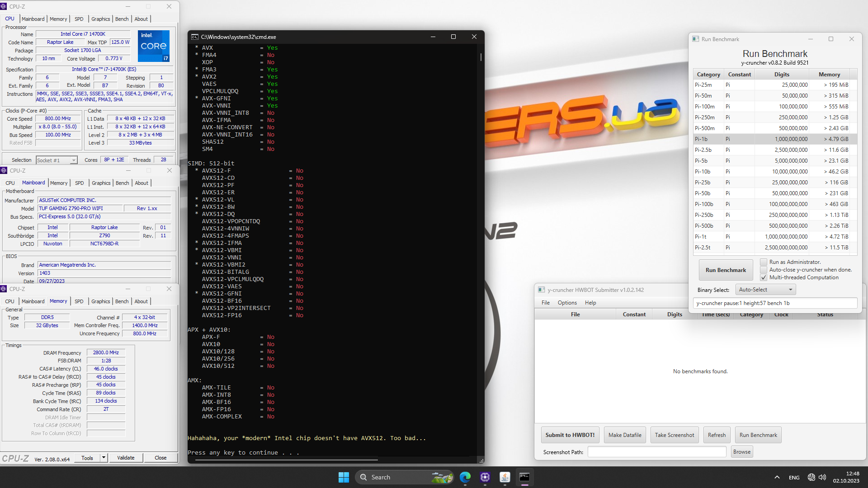The width and height of the screenshot is (868, 488).
Task: Open Options menu in HWBOT Submitter
Action: click(x=567, y=303)
